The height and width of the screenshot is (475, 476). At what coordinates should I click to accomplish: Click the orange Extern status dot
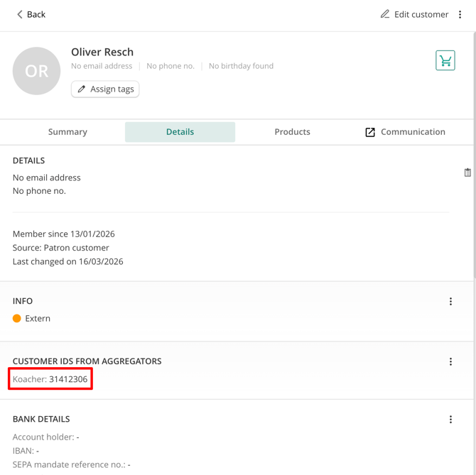(x=17, y=318)
